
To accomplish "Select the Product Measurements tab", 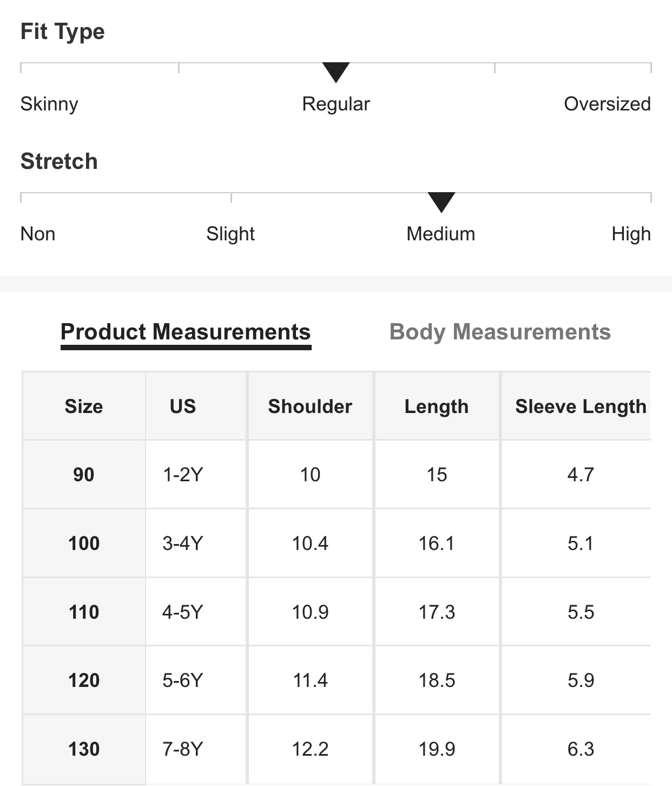I will [x=186, y=332].
